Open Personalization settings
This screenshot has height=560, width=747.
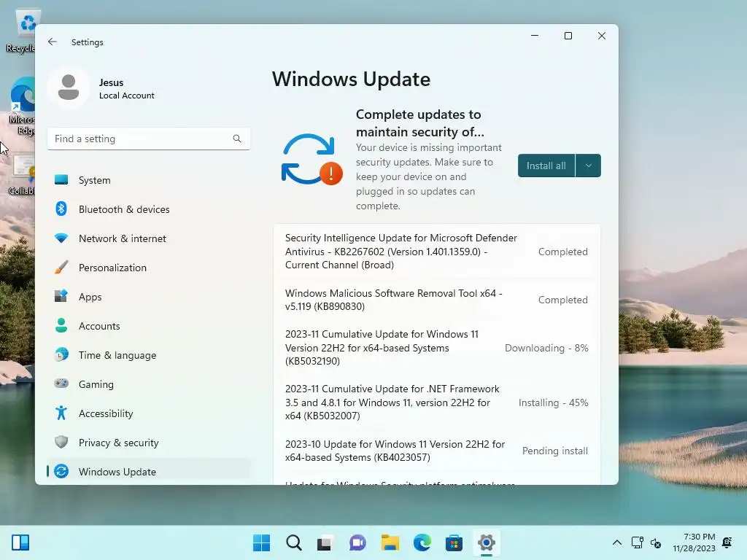point(149,268)
